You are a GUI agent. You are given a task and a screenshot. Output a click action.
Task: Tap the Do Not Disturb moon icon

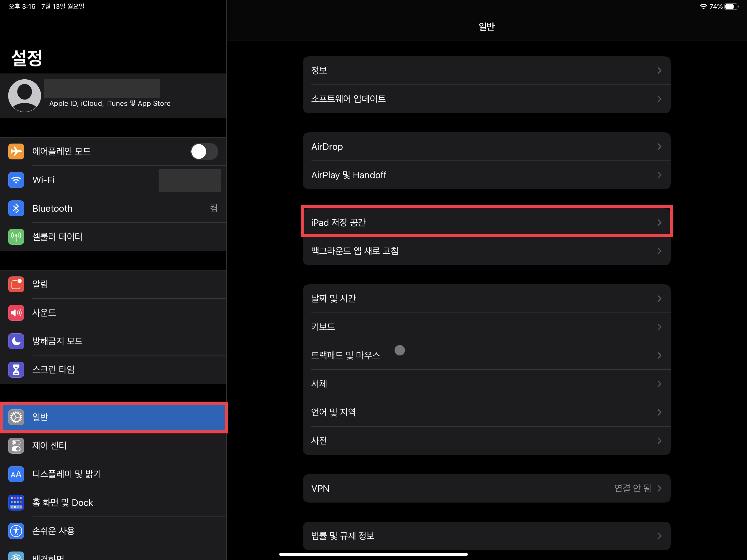[x=16, y=341]
